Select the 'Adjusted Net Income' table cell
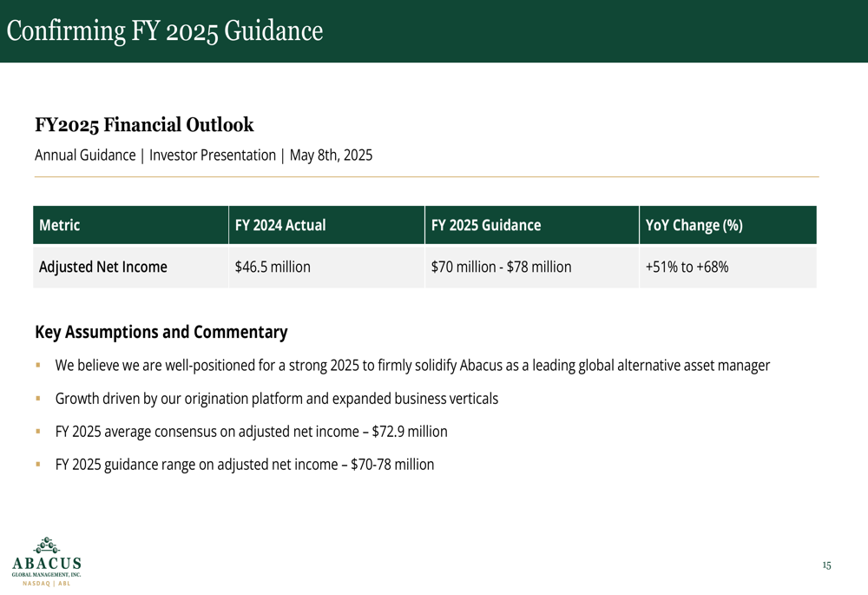 click(x=131, y=267)
